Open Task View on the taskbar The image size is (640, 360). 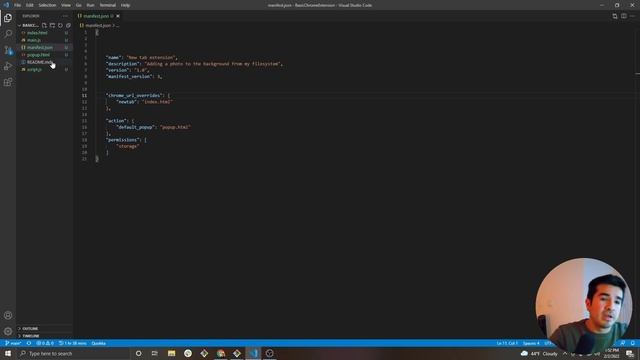[x=155, y=353]
